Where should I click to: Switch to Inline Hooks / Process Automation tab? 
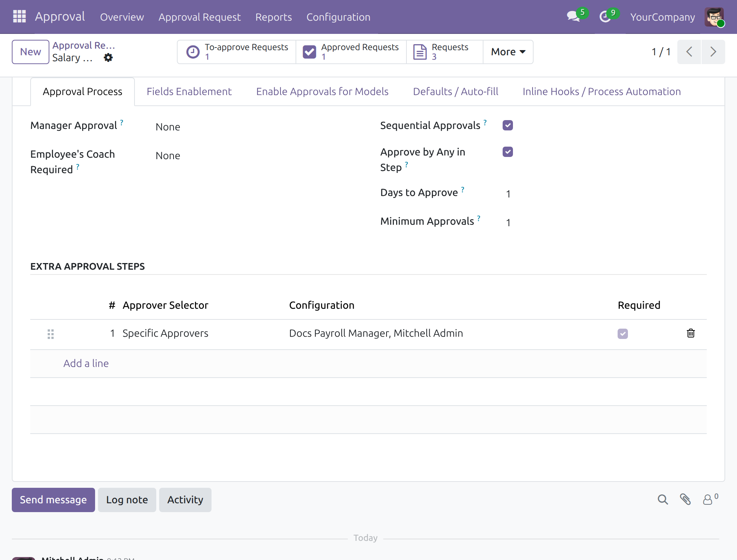click(601, 91)
